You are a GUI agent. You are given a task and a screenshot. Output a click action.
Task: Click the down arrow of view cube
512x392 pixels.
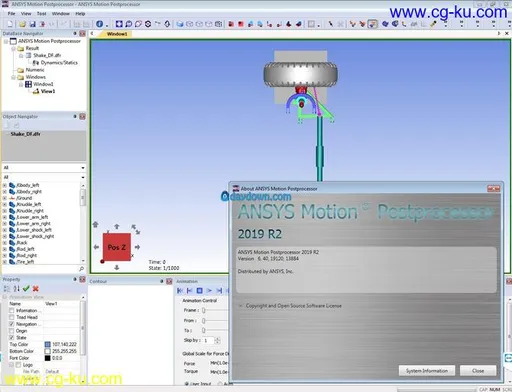(x=117, y=267)
